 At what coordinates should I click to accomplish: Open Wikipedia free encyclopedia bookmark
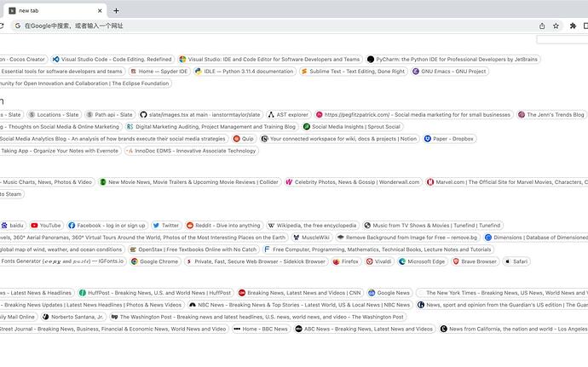click(x=313, y=226)
